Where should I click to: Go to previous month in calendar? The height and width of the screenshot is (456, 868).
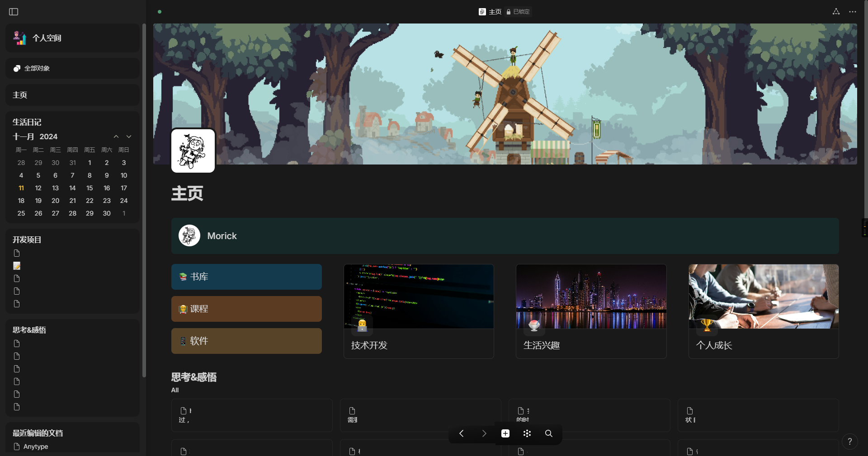point(116,136)
